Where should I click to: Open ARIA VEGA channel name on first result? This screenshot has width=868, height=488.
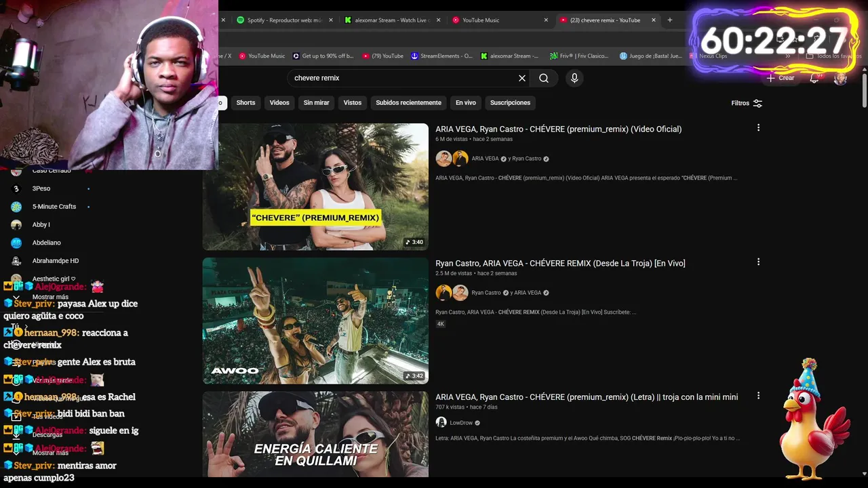[485, 159]
